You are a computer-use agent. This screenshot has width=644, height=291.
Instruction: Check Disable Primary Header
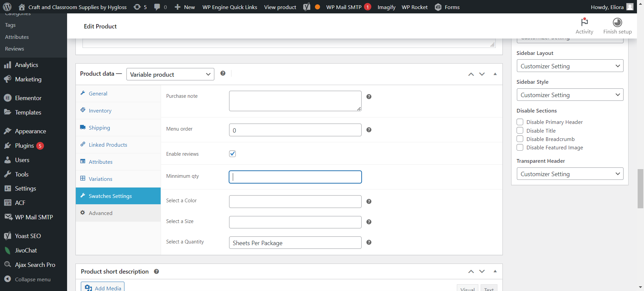[x=520, y=122]
